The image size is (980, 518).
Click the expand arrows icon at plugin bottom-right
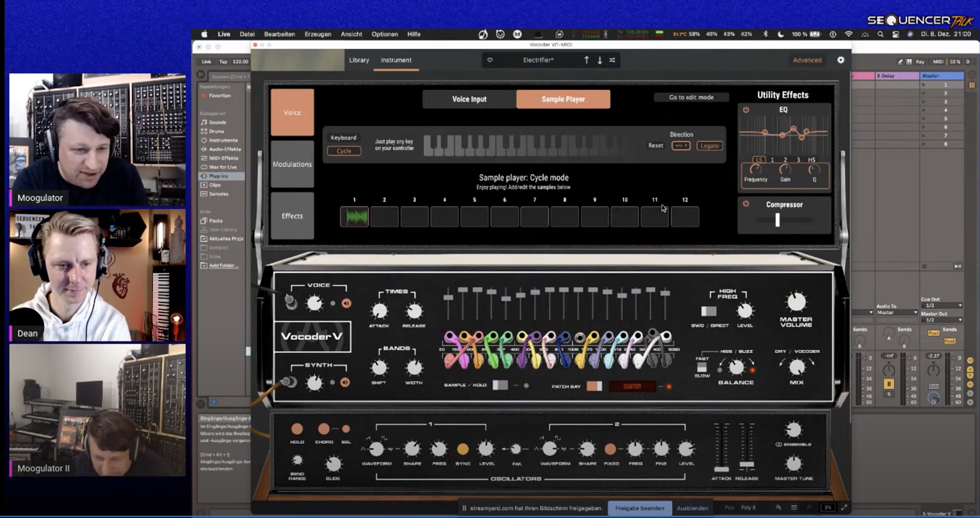tap(844, 508)
